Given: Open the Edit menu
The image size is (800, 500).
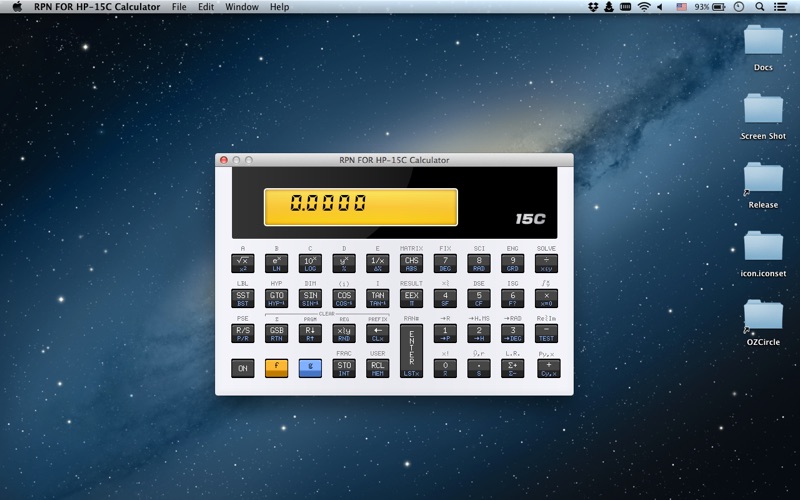Looking at the screenshot, I should tap(206, 7).
